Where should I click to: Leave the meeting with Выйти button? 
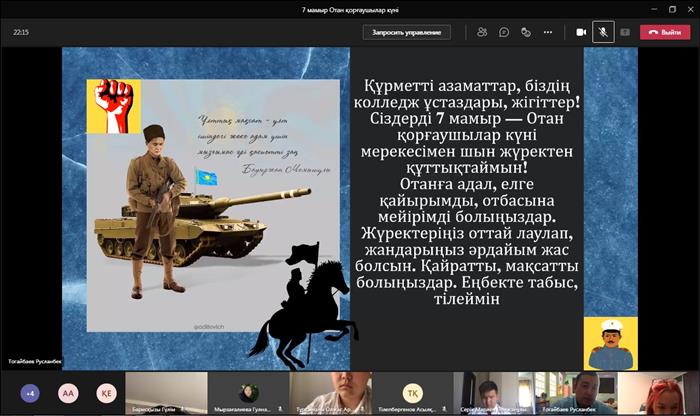coord(665,32)
